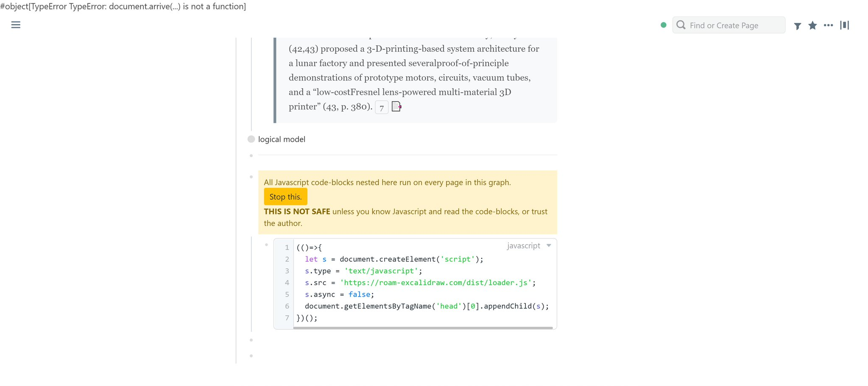Toggle the right sidebar open
Image resolution: width=868 pixels, height=386 pixels.
click(844, 25)
